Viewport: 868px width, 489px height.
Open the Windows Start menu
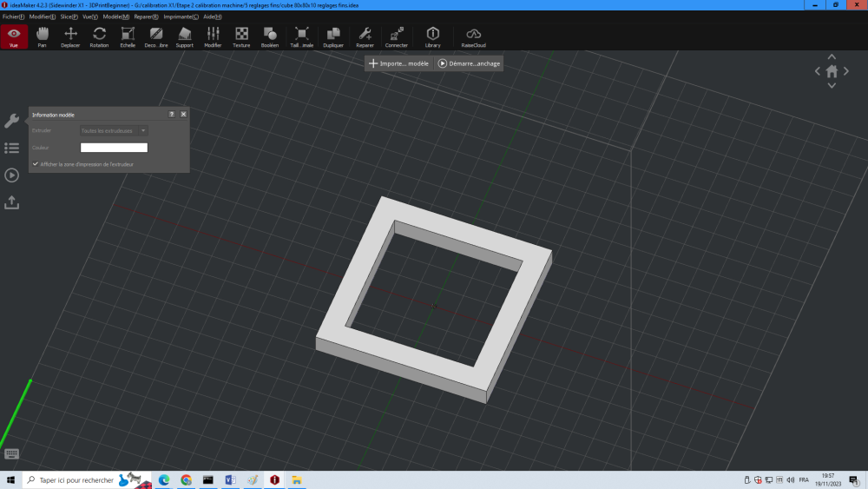10,480
